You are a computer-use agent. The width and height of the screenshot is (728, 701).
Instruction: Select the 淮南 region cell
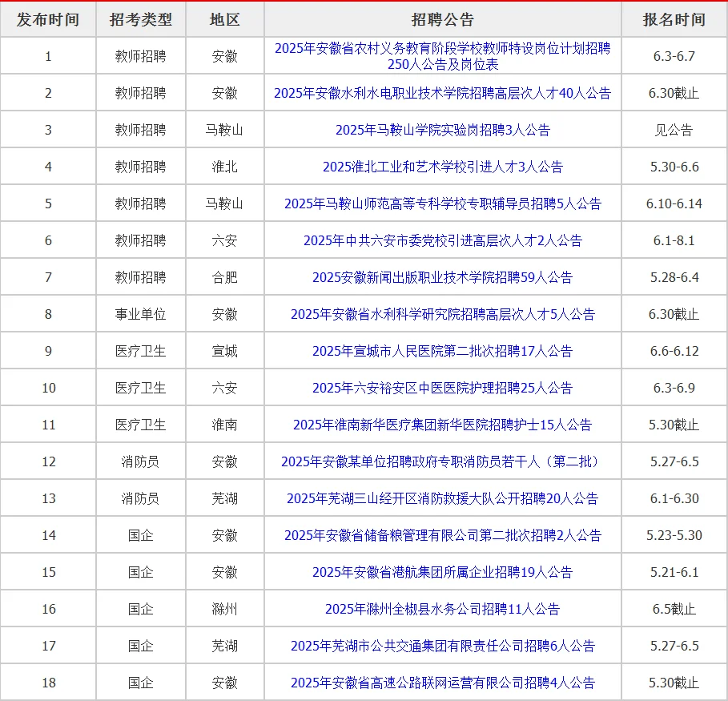[x=225, y=425]
